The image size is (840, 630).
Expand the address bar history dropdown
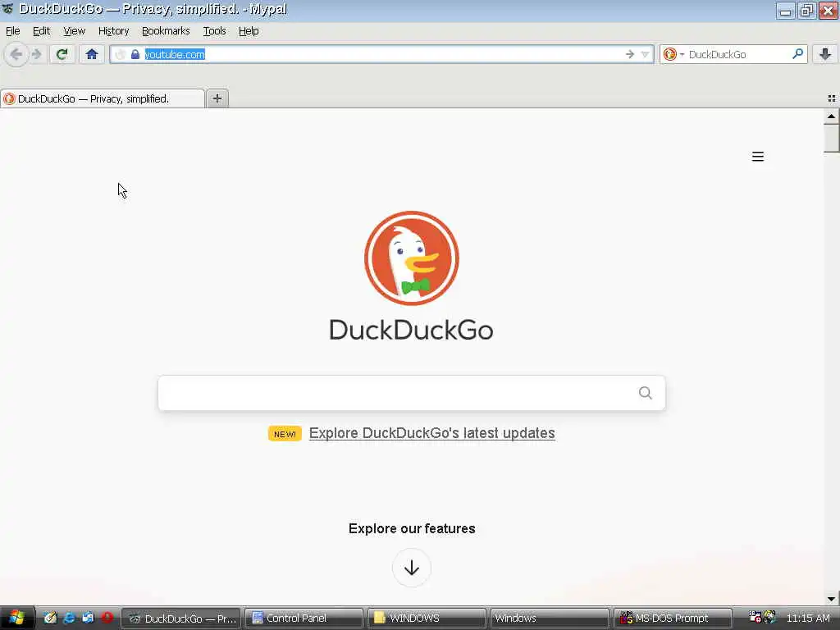click(x=645, y=54)
